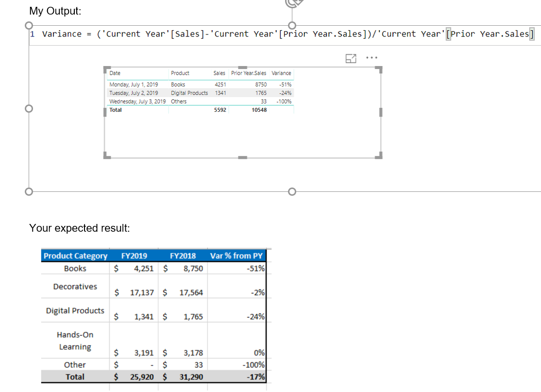
Task: Click the 10548 total prior year value
Action: (x=259, y=110)
